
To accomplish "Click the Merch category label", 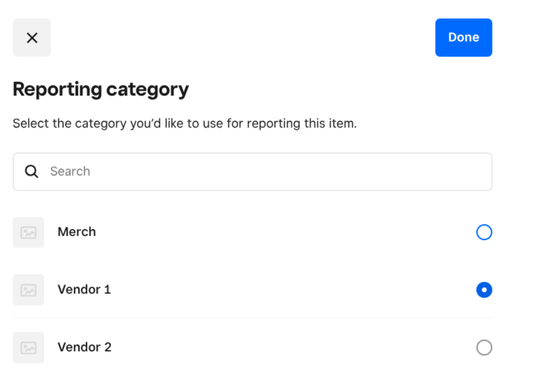I will pos(77,232).
